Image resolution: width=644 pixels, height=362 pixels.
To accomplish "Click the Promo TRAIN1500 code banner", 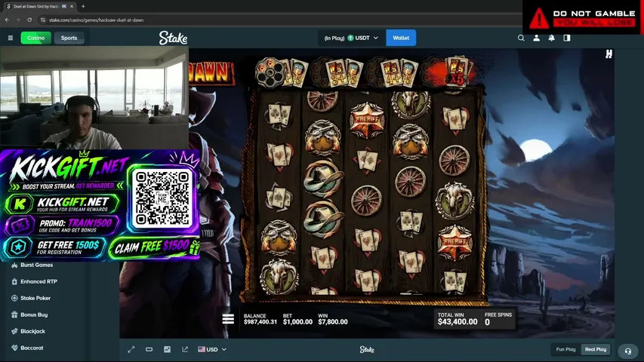I will click(x=62, y=225).
